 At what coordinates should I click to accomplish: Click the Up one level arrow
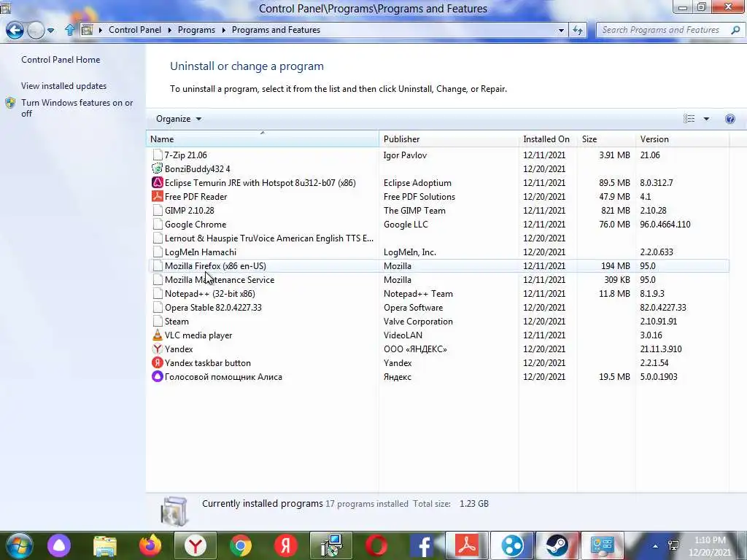click(69, 30)
